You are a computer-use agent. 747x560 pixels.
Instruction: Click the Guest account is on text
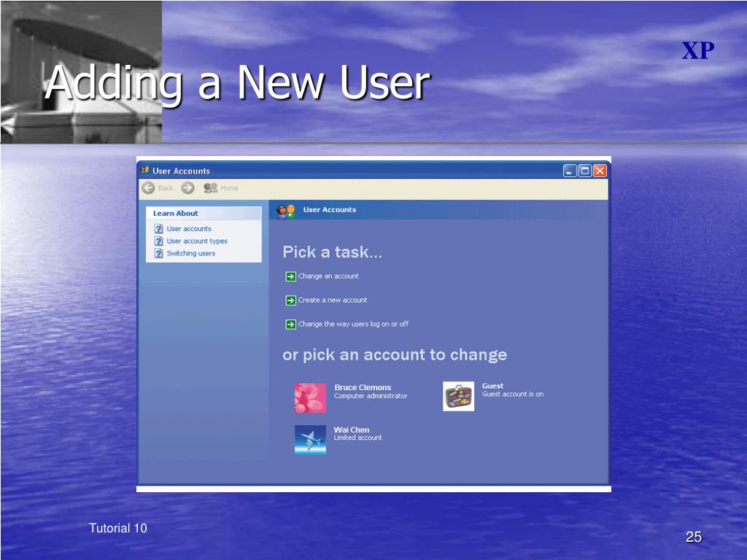(x=513, y=394)
